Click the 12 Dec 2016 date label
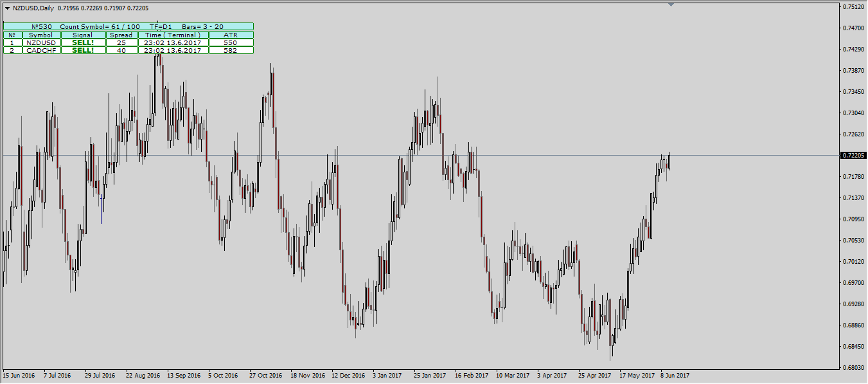This screenshot has width=868, height=384. coord(348,375)
